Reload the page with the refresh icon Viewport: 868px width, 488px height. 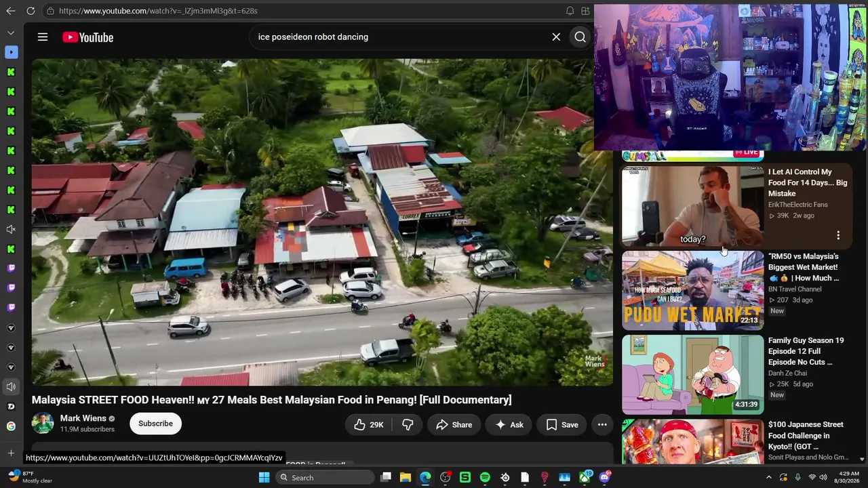pyautogui.click(x=31, y=11)
